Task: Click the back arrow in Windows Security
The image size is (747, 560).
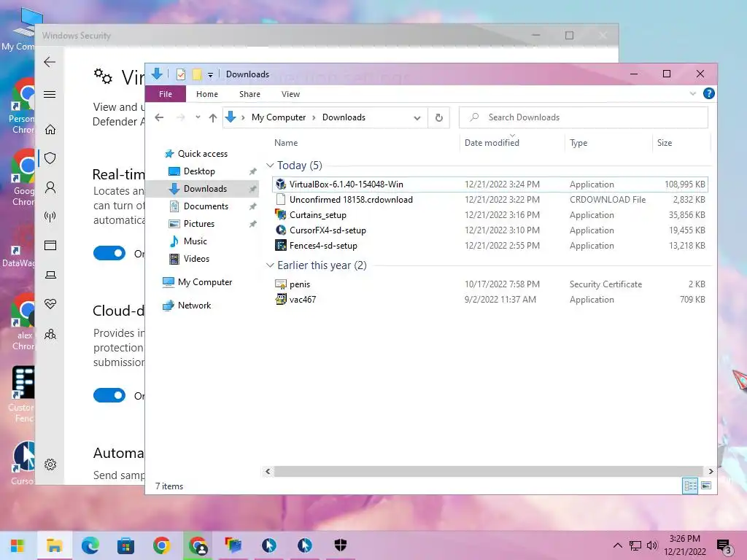Action: coord(50,62)
